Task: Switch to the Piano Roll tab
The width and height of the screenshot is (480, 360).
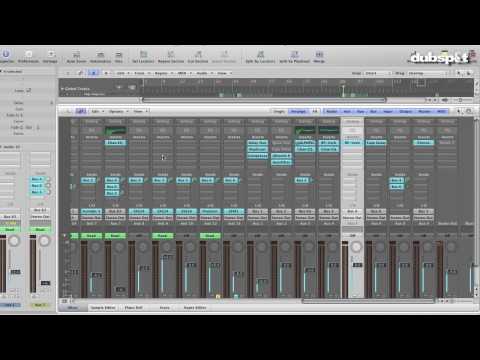Action: coord(133,308)
